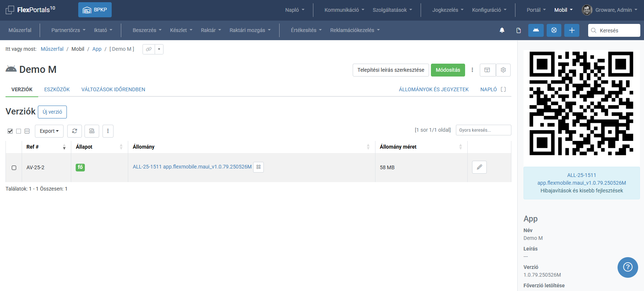
Task: Expand the Napló menu
Action: [295, 10]
